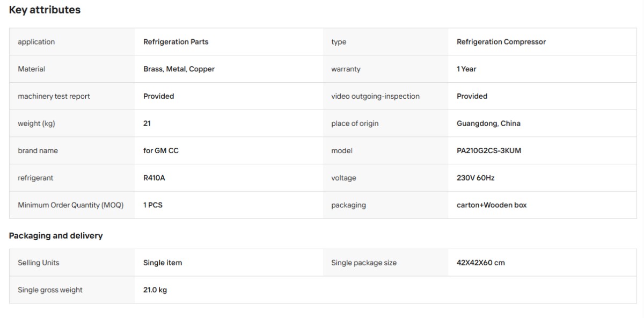Select the 'application' attribute label
644x318 pixels.
(x=36, y=42)
